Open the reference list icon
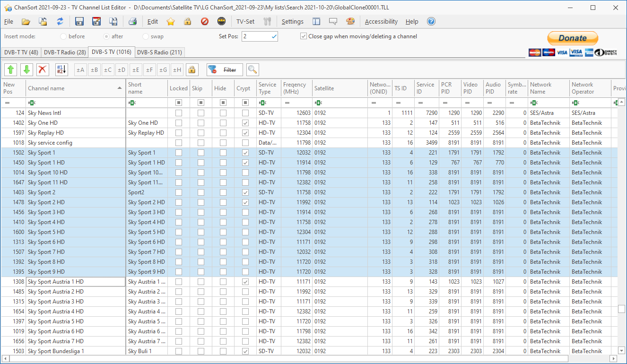Screen dimensions: 627x364 point(43,21)
